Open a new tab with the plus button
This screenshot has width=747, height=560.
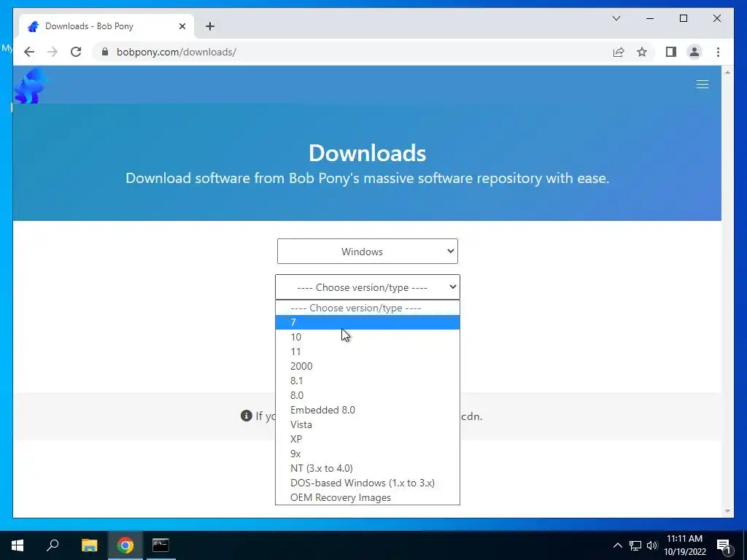(210, 26)
